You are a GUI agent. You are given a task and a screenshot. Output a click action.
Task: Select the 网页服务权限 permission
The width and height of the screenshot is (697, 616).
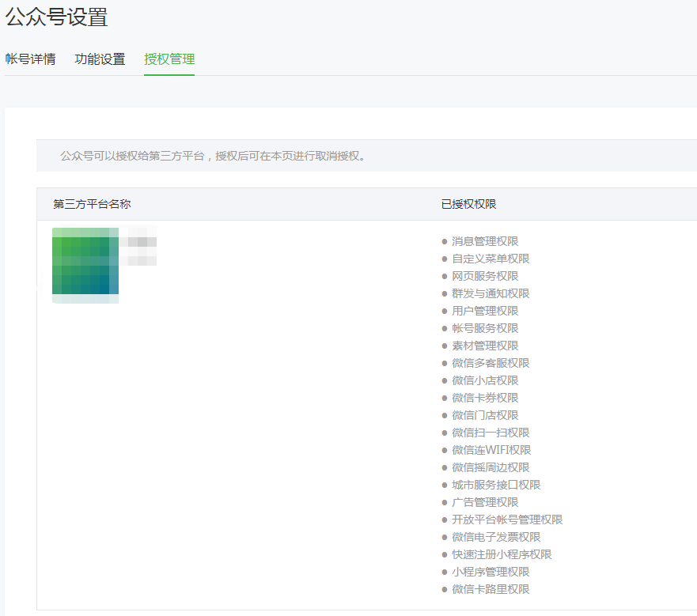coord(485,276)
